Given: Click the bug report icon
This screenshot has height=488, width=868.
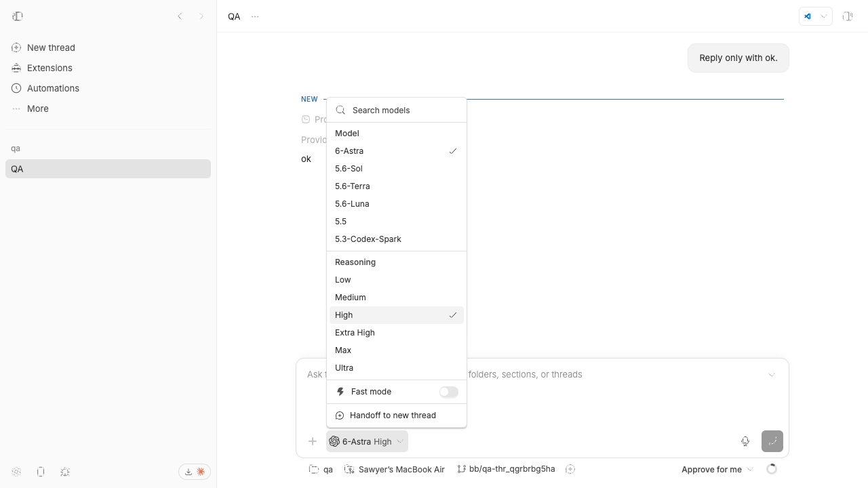Looking at the screenshot, I should (x=65, y=472).
